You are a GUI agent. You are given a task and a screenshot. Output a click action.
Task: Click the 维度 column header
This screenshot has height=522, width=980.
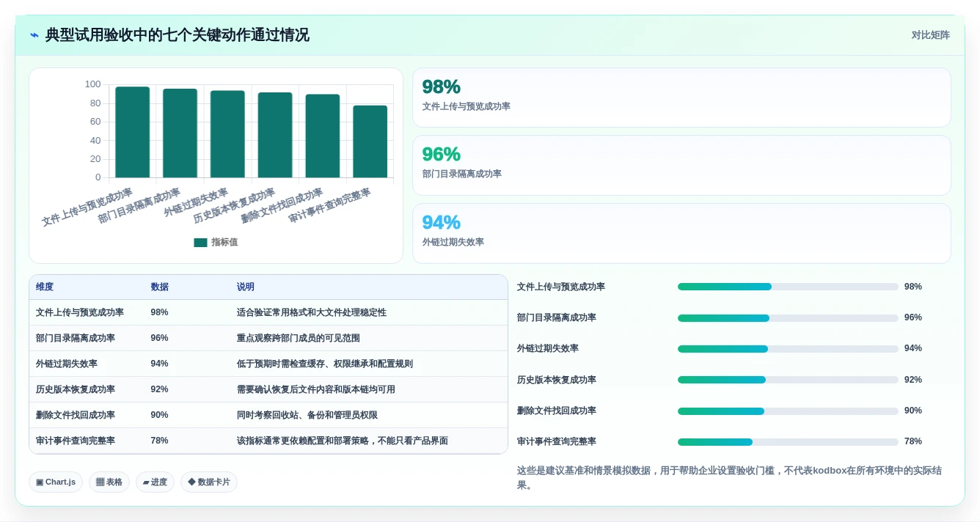[x=45, y=287]
